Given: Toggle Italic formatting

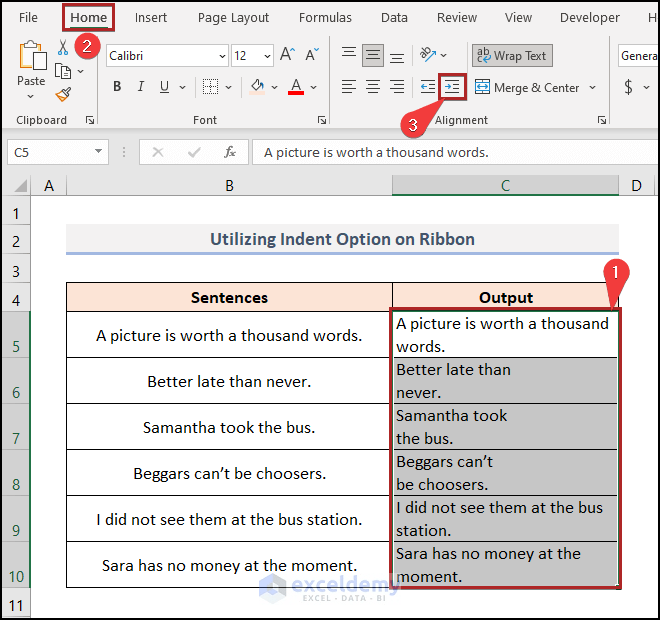Looking at the screenshot, I should tap(141, 87).
